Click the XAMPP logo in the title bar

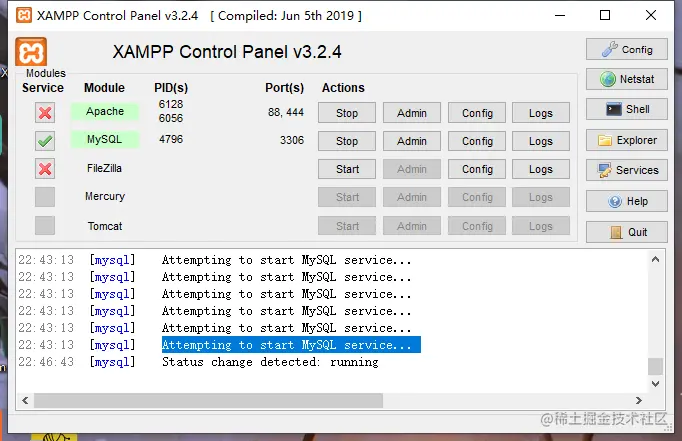[24, 15]
